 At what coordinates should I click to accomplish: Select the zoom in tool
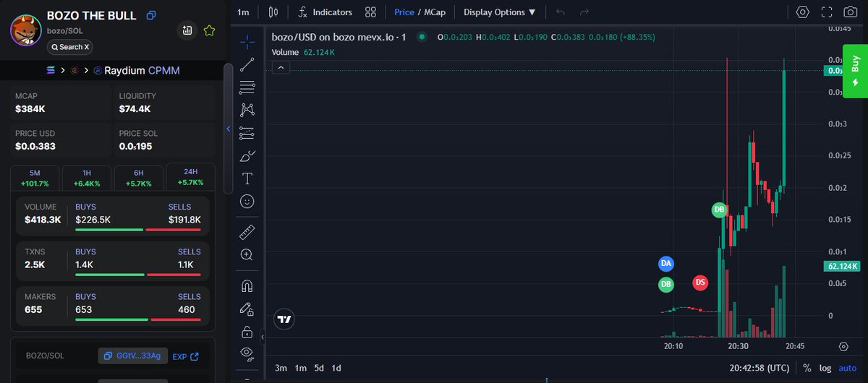[247, 254]
